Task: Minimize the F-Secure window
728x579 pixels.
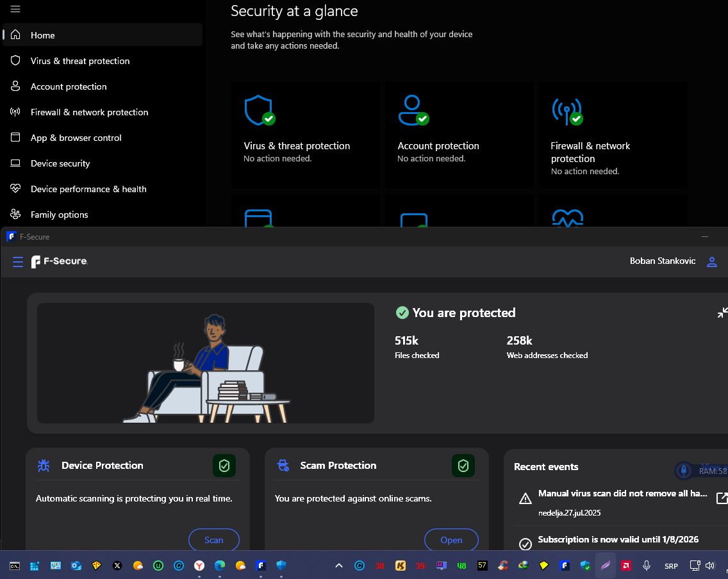Action: tap(705, 236)
